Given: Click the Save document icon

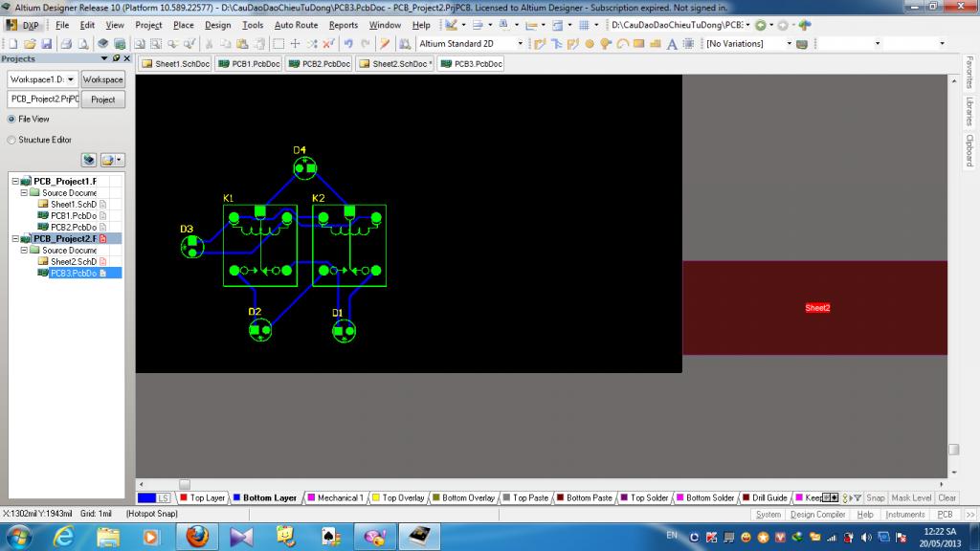Looking at the screenshot, I should point(46,44).
